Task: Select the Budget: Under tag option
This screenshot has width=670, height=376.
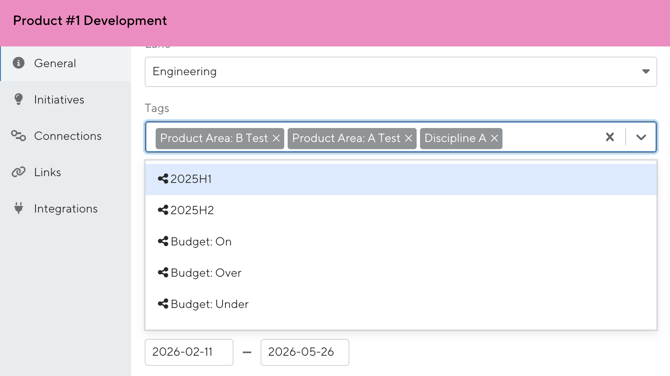Action: pyautogui.click(x=400, y=304)
